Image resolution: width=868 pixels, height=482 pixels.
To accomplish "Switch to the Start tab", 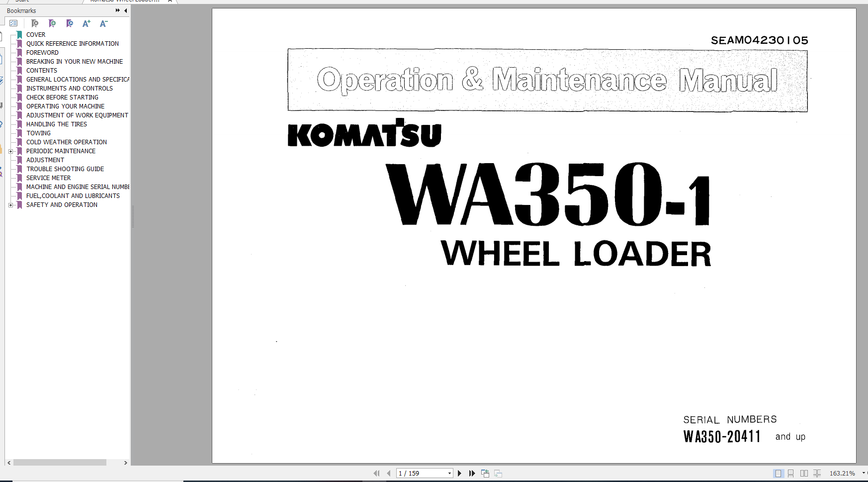I will [22, 1].
